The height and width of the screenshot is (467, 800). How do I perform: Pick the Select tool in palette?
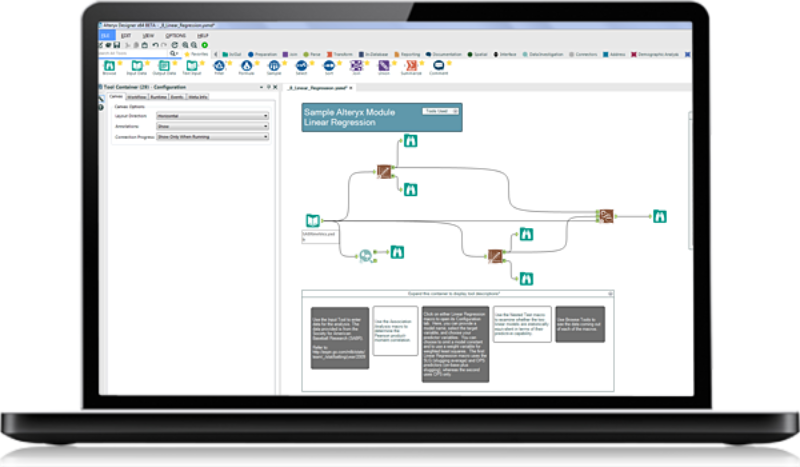(x=302, y=67)
